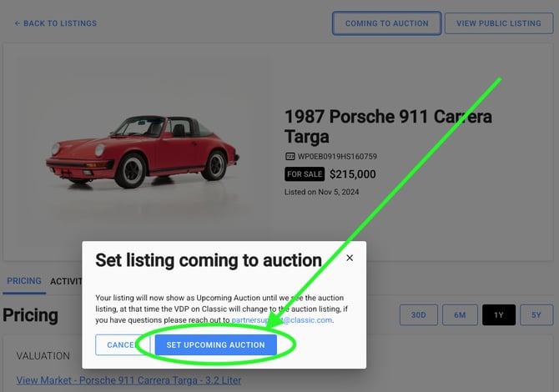Screen dimensions: 559x392
Task: Open the Activity tab
Action: click(x=66, y=281)
